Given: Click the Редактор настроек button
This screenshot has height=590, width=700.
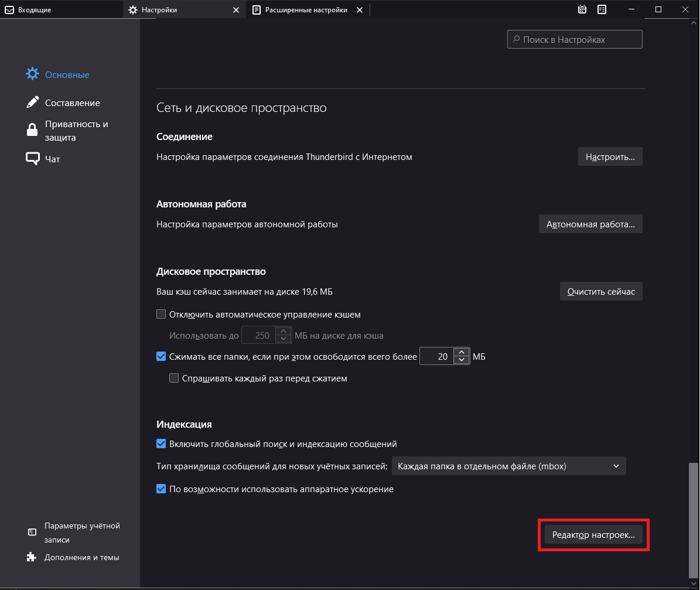Looking at the screenshot, I should tap(593, 535).
